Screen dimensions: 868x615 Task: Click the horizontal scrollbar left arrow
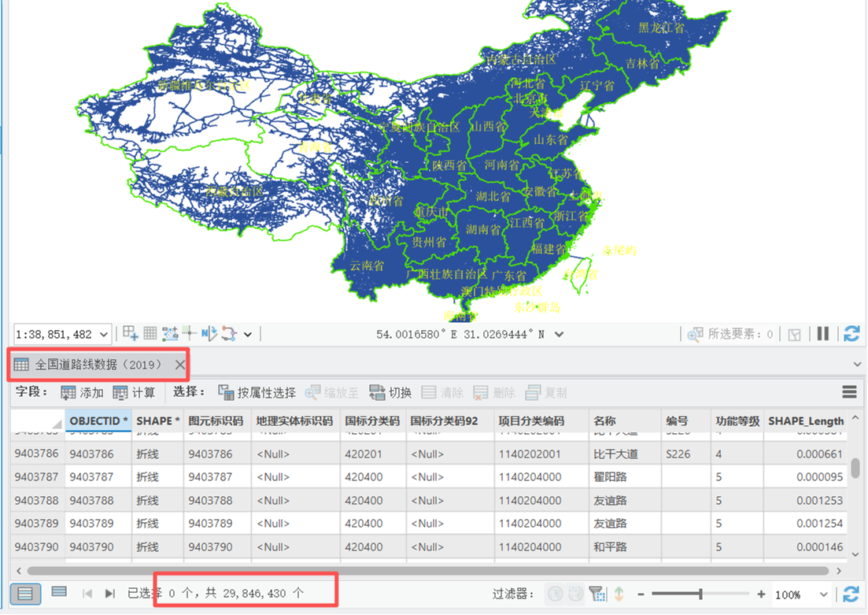(x=19, y=571)
